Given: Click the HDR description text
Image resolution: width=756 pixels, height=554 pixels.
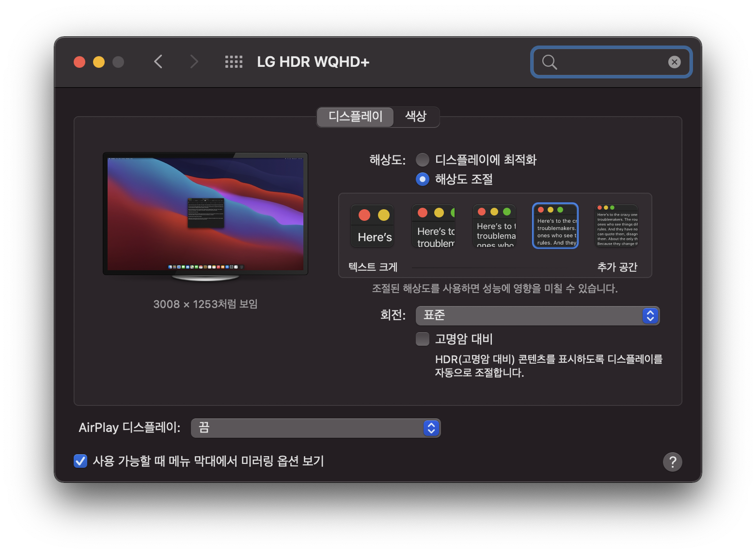Looking at the screenshot, I should click(549, 366).
